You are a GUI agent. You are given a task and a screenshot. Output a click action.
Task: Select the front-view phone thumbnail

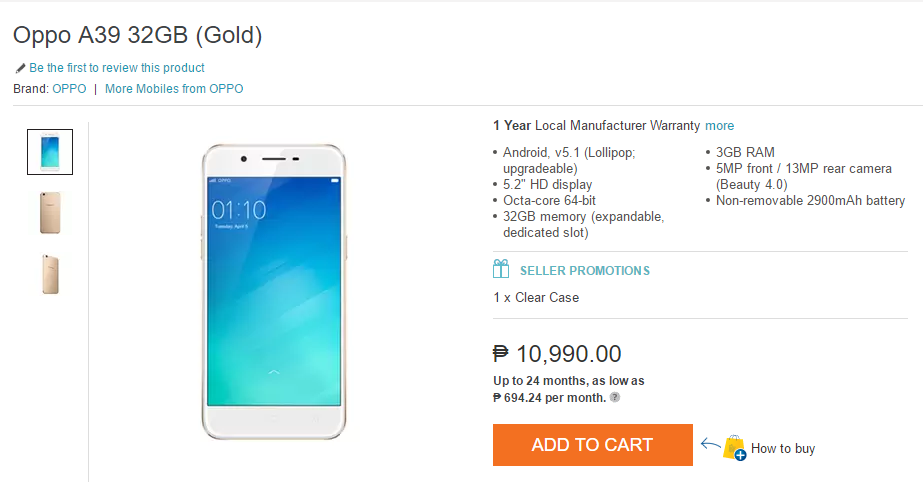click(x=50, y=152)
